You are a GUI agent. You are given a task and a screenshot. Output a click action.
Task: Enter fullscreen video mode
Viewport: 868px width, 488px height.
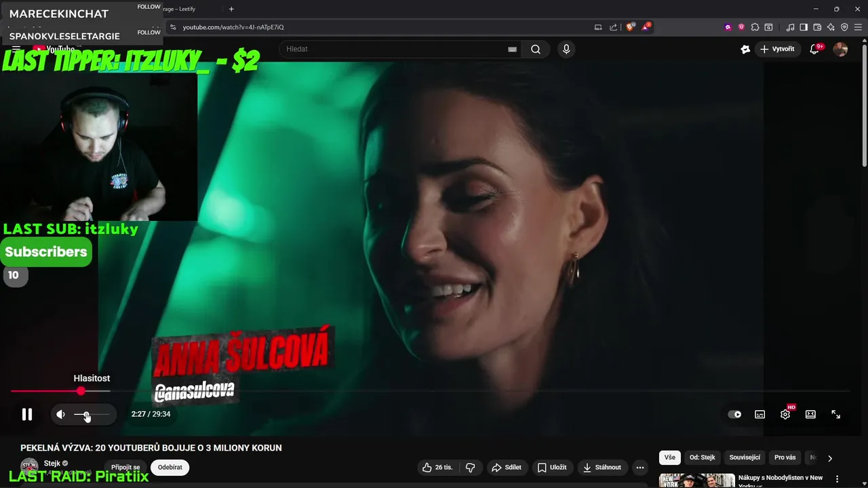pyautogui.click(x=836, y=414)
